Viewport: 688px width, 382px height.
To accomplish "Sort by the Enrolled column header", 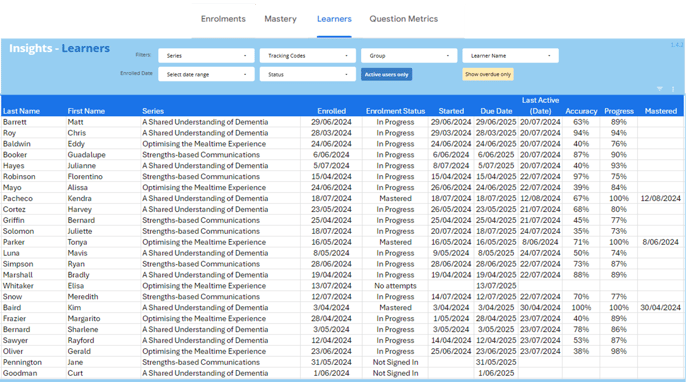I will [332, 111].
